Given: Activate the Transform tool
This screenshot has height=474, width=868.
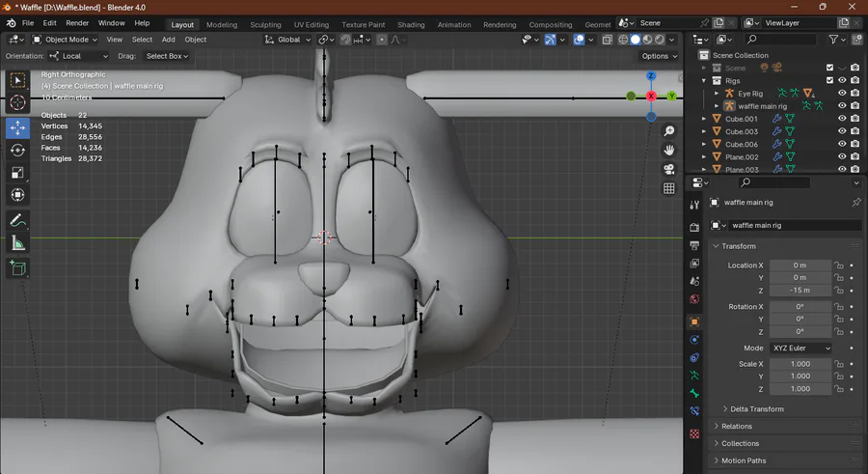Looking at the screenshot, I should coord(17,195).
